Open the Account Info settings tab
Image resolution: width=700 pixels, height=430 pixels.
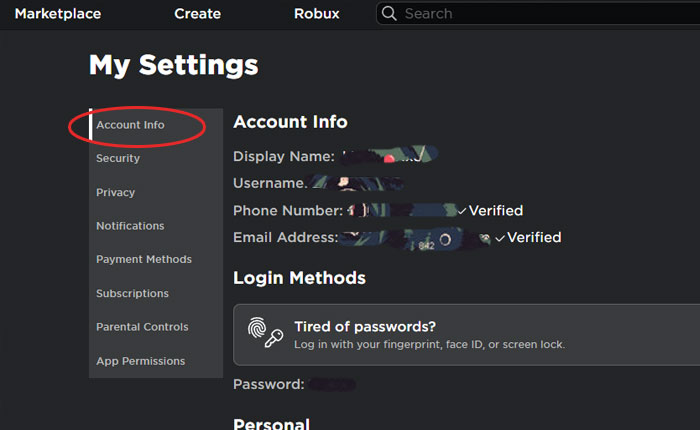point(130,125)
